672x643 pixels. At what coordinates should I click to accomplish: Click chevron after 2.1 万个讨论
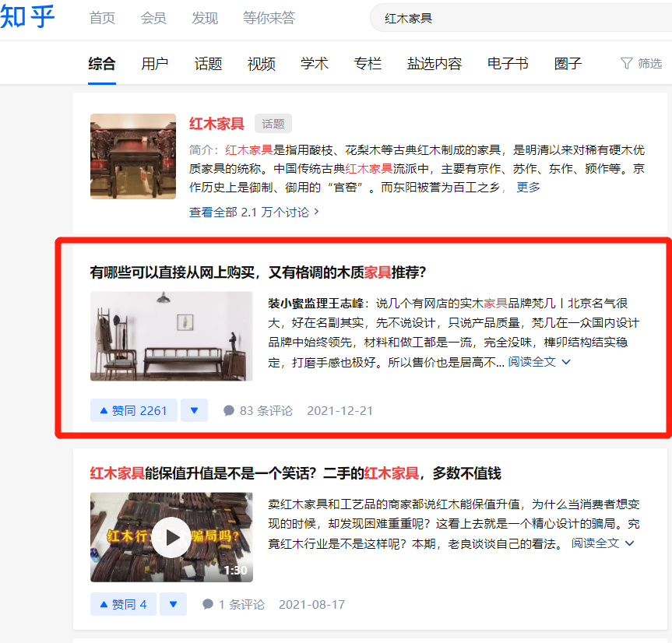point(316,212)
